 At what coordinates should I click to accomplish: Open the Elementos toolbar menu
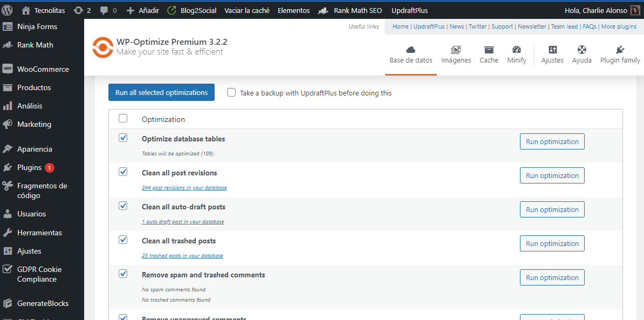click(x=293, y=10)
